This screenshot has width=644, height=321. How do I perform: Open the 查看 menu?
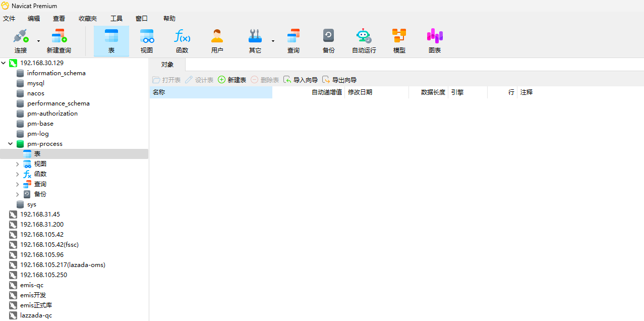59,18
